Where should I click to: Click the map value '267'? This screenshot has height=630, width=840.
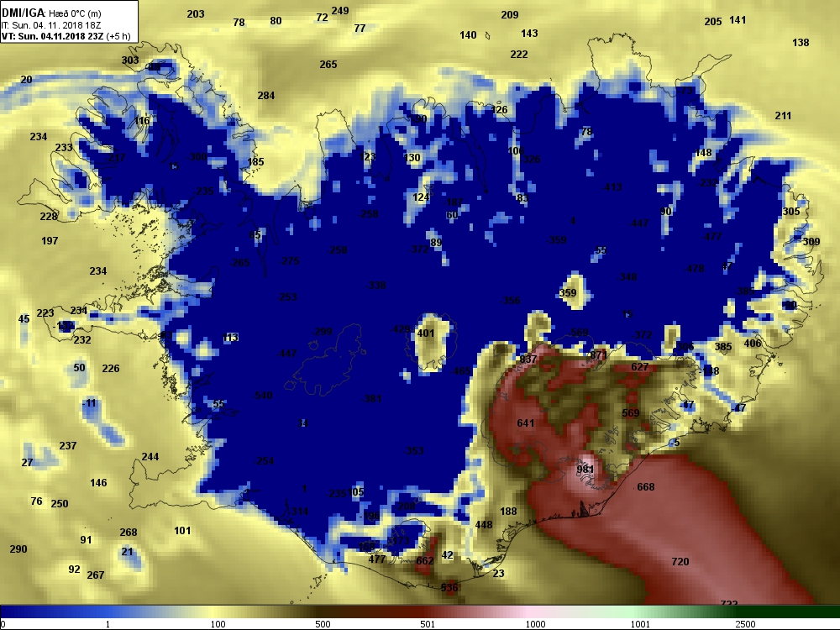click(96, 575)
